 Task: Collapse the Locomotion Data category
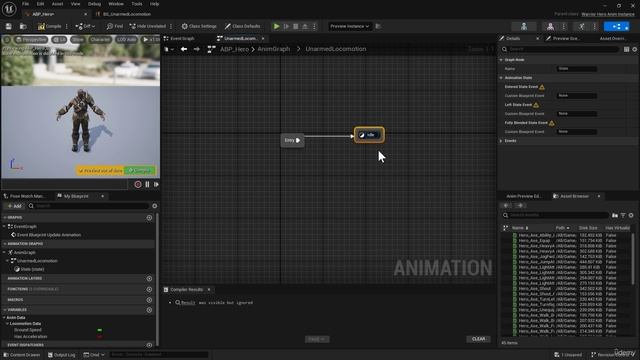(7, 323)
